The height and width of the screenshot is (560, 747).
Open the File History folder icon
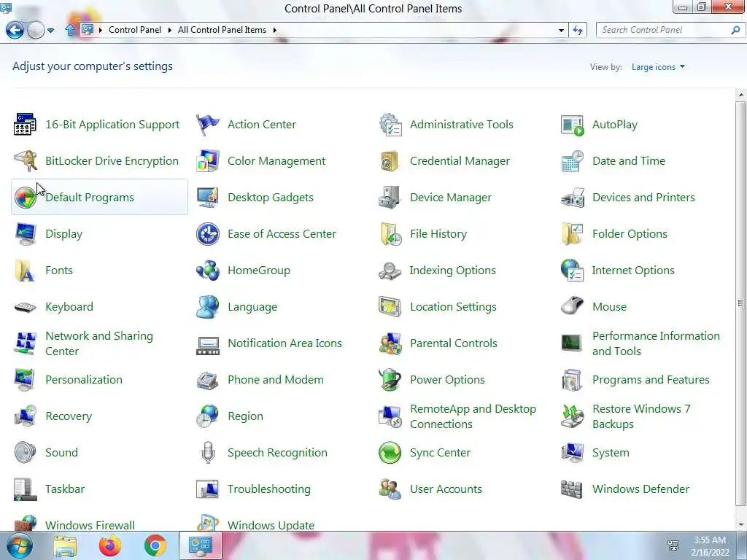coord(390,234)
